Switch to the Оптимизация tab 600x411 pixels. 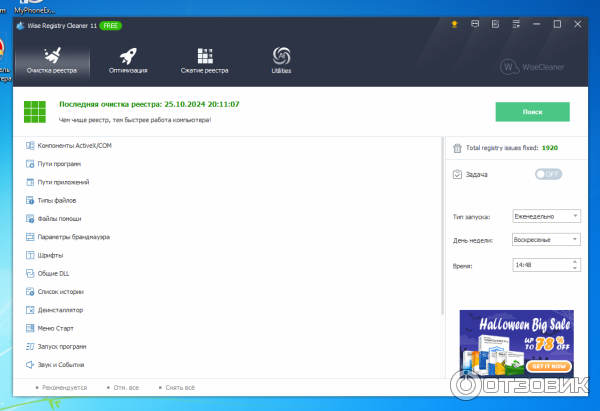pyautogui.click(x=128, y=59)
